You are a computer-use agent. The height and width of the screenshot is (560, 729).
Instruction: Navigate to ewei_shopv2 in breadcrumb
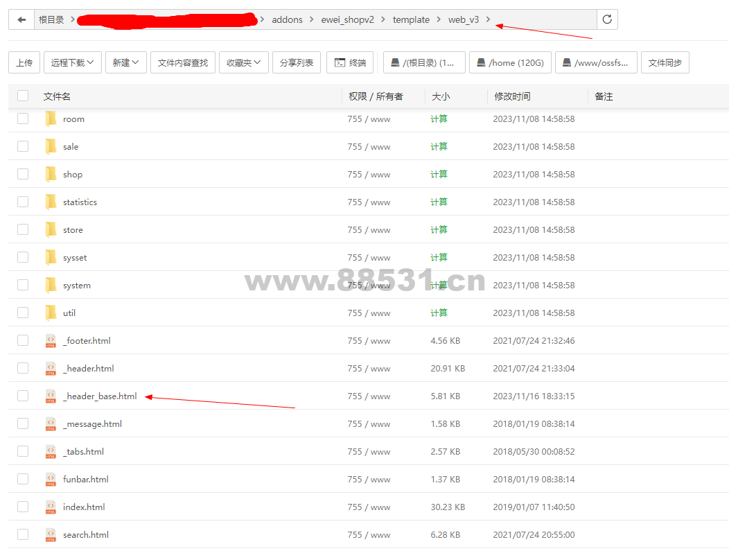(347, 19)
